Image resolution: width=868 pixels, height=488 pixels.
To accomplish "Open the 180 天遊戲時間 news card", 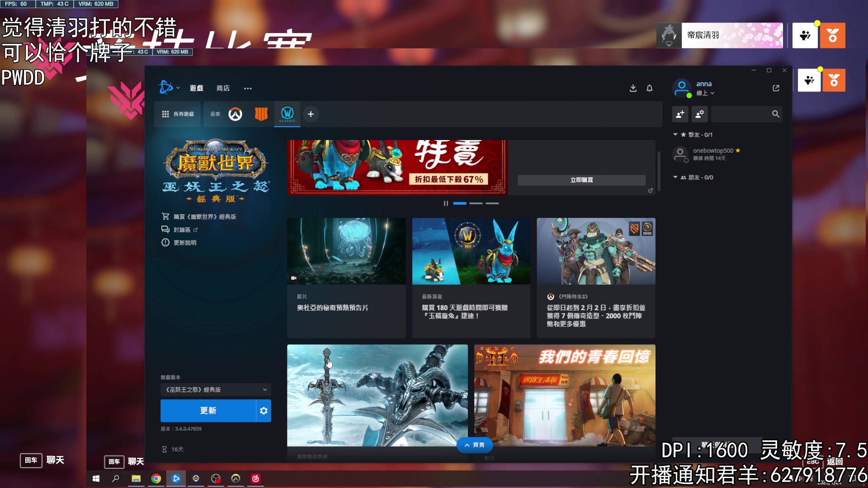I will coord(471,277).
